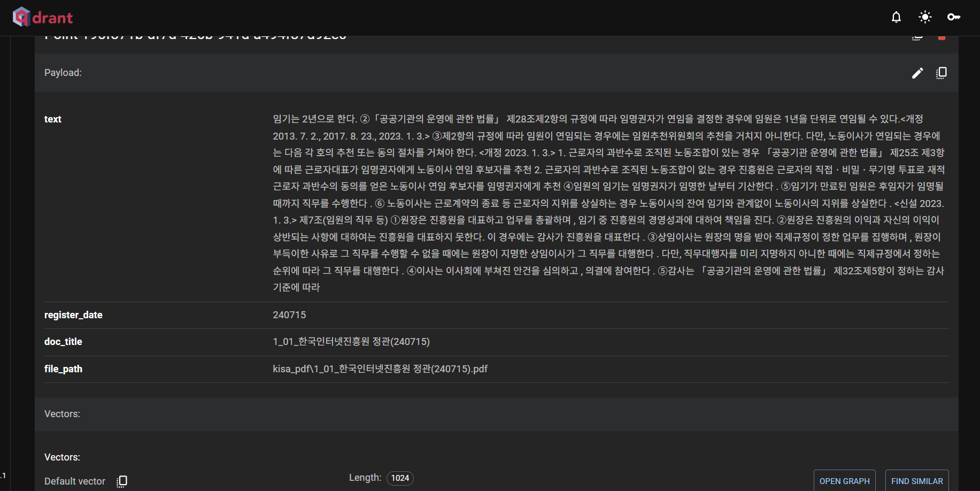Click the 1024 length chip
980x491 pixels.
point(400,478)
